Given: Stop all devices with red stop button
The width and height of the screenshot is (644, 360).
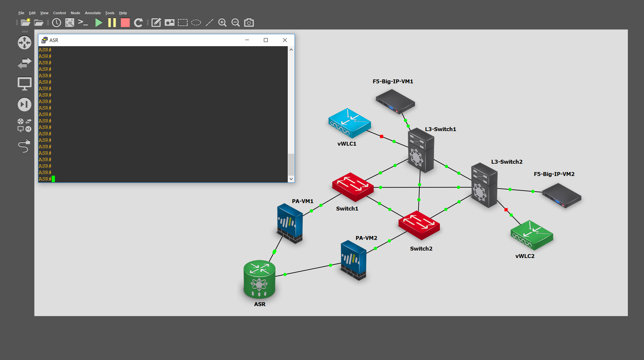Looking at the screenshot, I should (125, 22).
